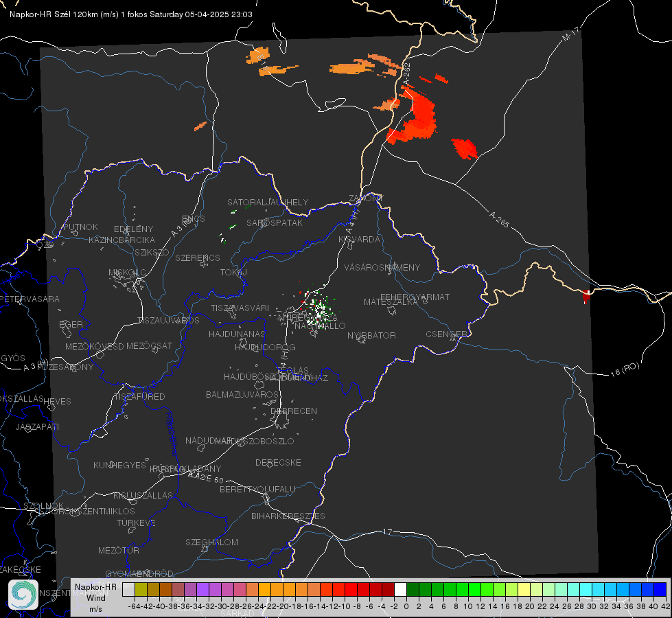Select the 18 (RO) road label
Viewport: 672px width, 618px height.
point(625,369)
